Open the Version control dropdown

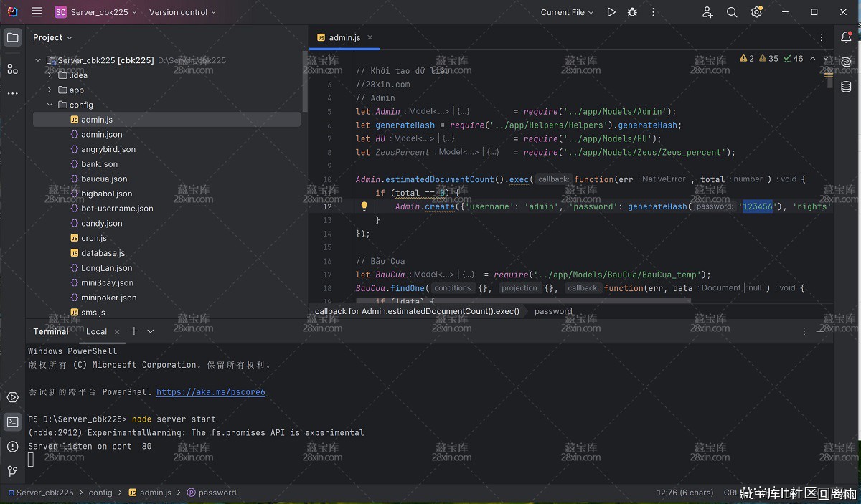click(x=182, y=12)
